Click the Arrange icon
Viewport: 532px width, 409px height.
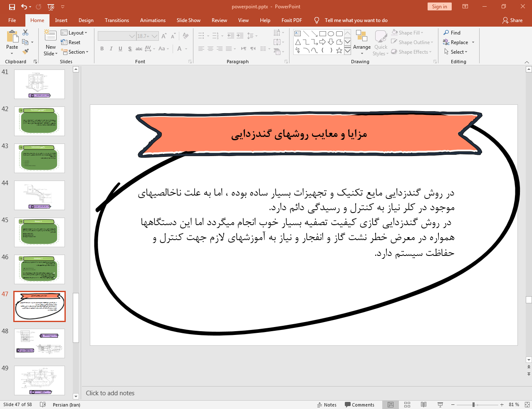pos(361,37)
